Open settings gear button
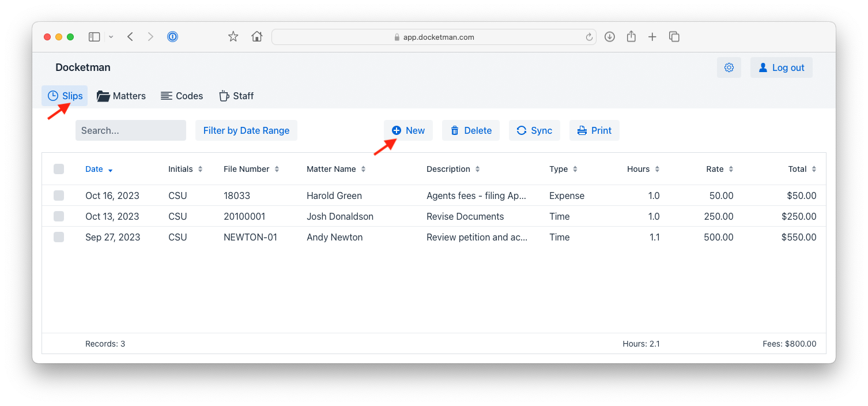868x406 pixels. pyautogui.click(x=729, y=67)
